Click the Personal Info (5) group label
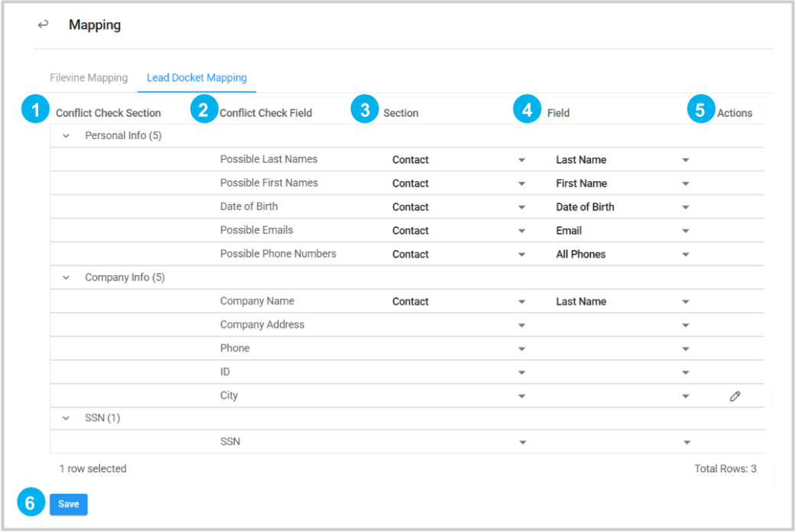Image resolution: width=796 pixels, height=532 pixels. click(x=123, y=135)
